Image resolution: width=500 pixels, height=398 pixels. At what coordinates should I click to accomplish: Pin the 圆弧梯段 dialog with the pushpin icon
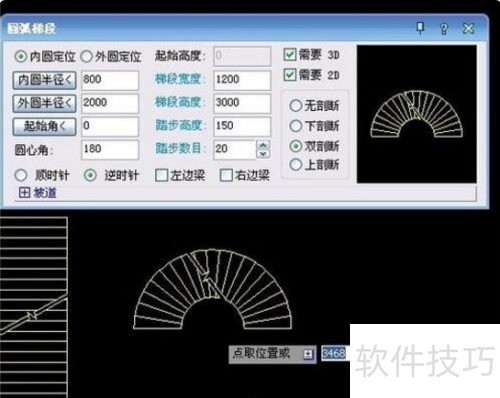click(x=421, y=28)
